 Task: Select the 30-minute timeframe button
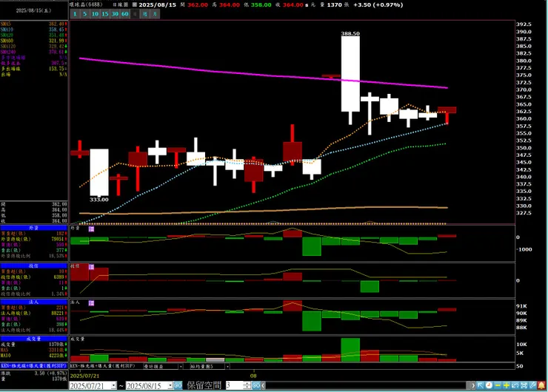115,14
